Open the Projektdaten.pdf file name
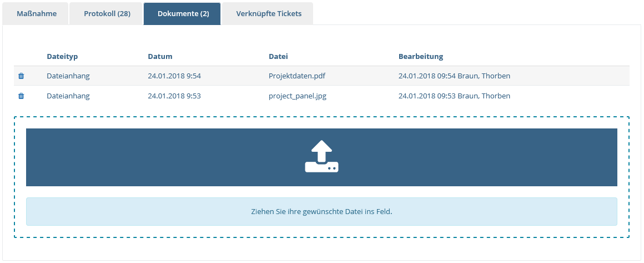The image size is (644, 263). 298,76
